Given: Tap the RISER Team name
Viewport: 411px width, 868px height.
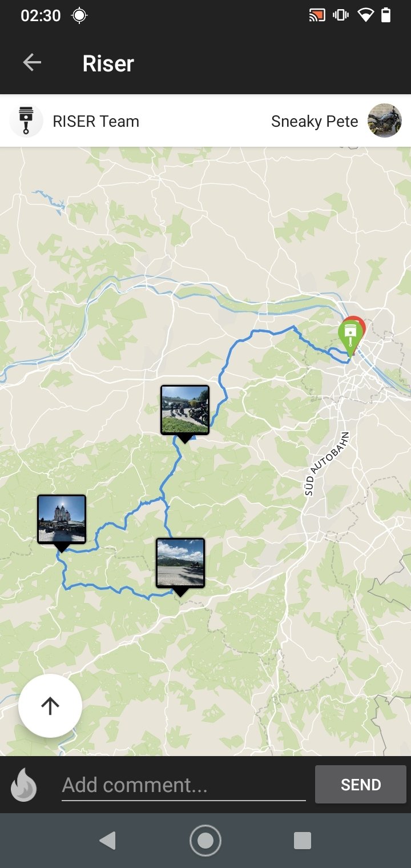Looking at the screenshot, I should (x=96, y=121).
